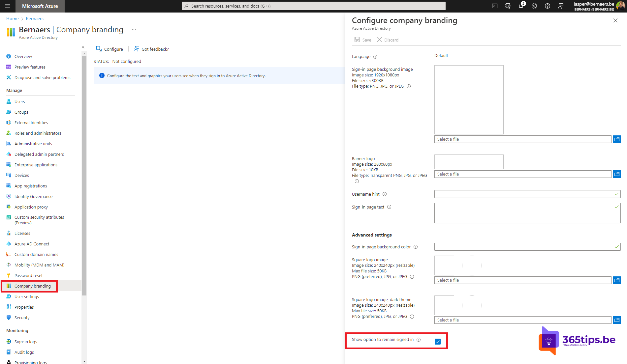This screenshot has height=364, width=627.
Task: Show info for Sign-in page background color
Action: pos(416,247)
